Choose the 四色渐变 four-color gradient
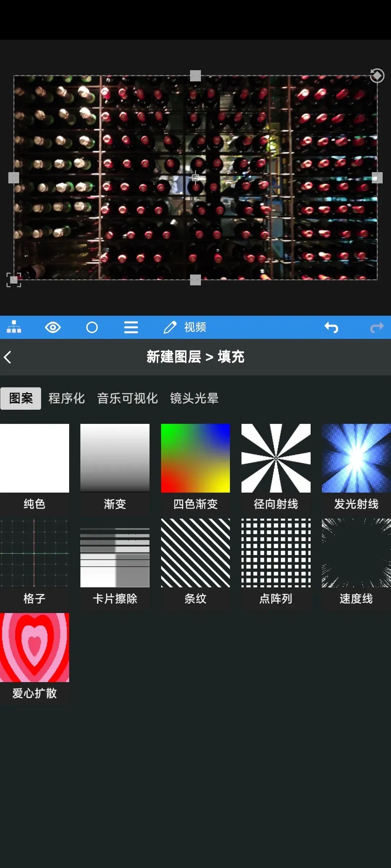 click(x=195, y=469)
